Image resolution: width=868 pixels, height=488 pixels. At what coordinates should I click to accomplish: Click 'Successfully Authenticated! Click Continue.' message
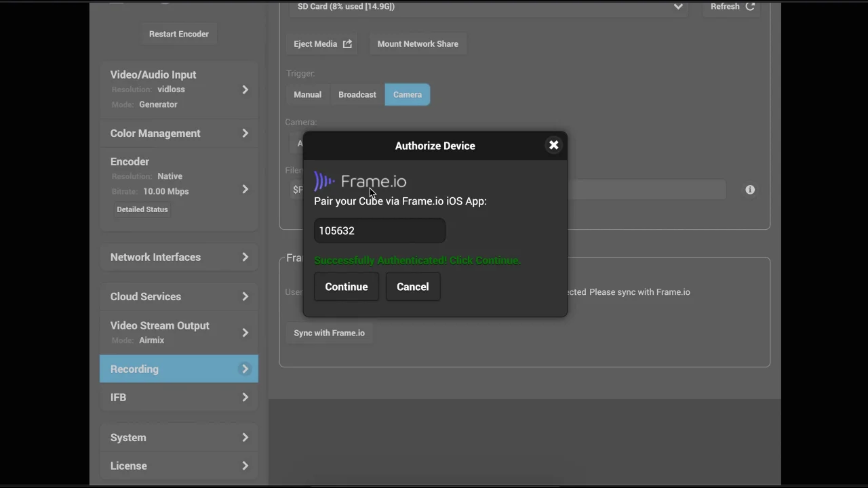click(x=418, y=260)
